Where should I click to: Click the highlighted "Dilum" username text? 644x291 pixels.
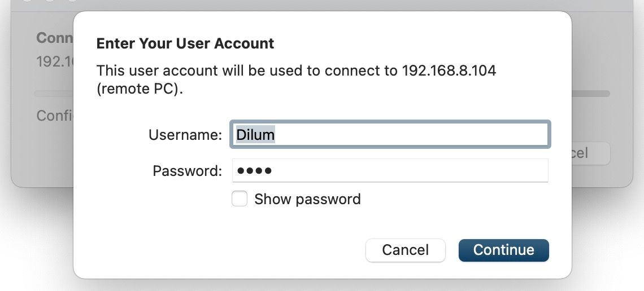click(255, 135)
